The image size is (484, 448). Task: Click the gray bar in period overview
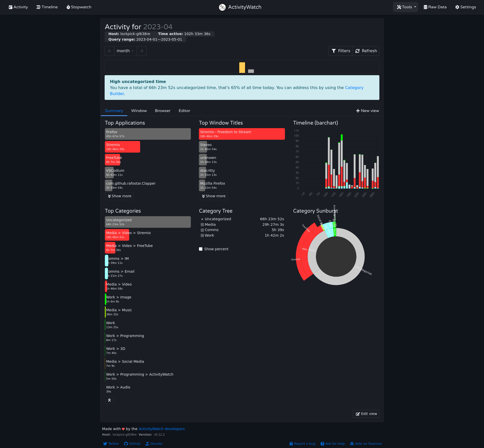251,71
